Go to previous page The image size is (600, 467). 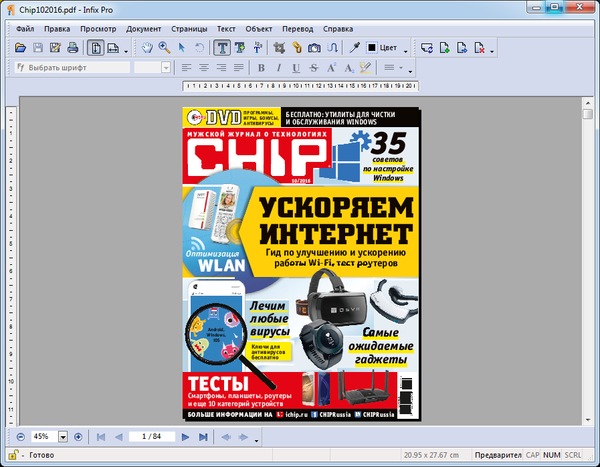(119, 437)
